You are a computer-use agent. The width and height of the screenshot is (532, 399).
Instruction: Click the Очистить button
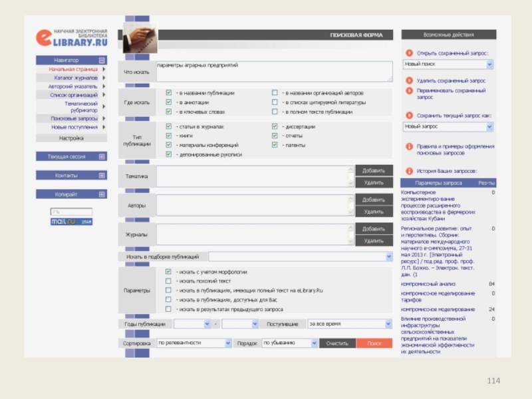[x=337, y=343]
